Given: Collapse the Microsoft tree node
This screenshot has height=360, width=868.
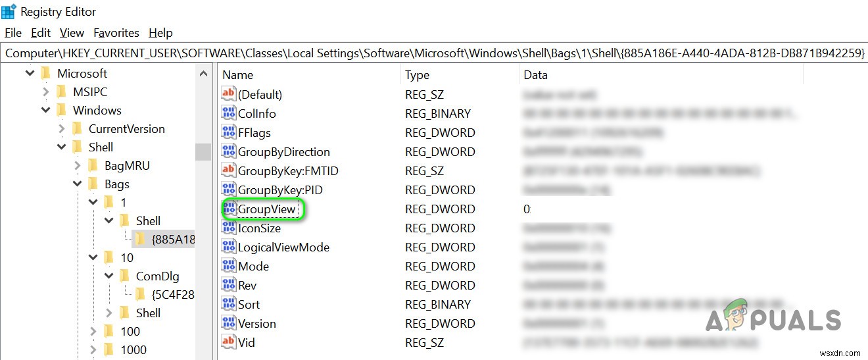Looking at the screenshot, I should coord(30,73).
